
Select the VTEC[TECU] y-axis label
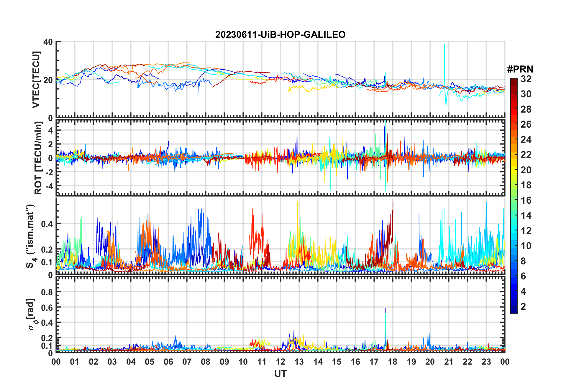point(36,80)
